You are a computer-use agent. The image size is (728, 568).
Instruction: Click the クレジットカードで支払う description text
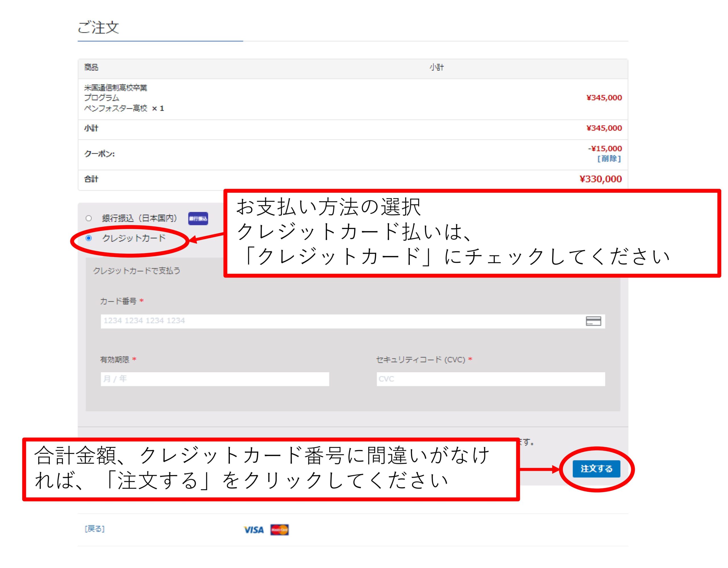point(136,271)
